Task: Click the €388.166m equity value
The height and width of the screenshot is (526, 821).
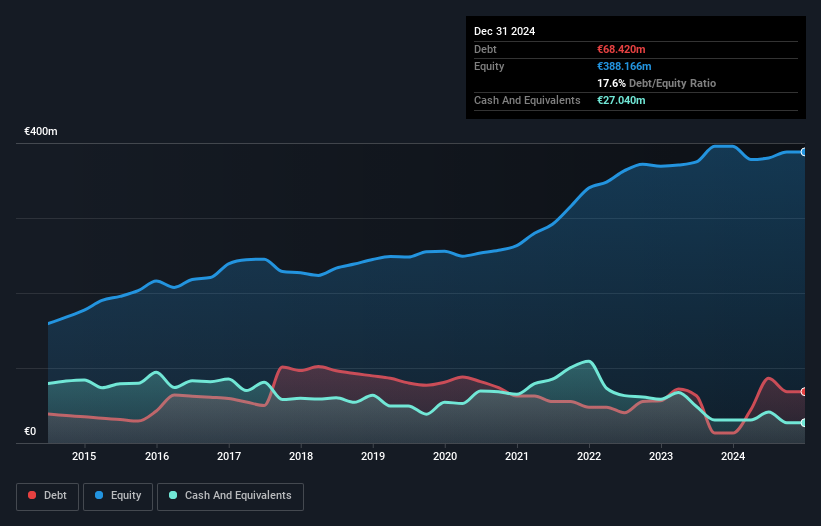Action: [624, 66]
